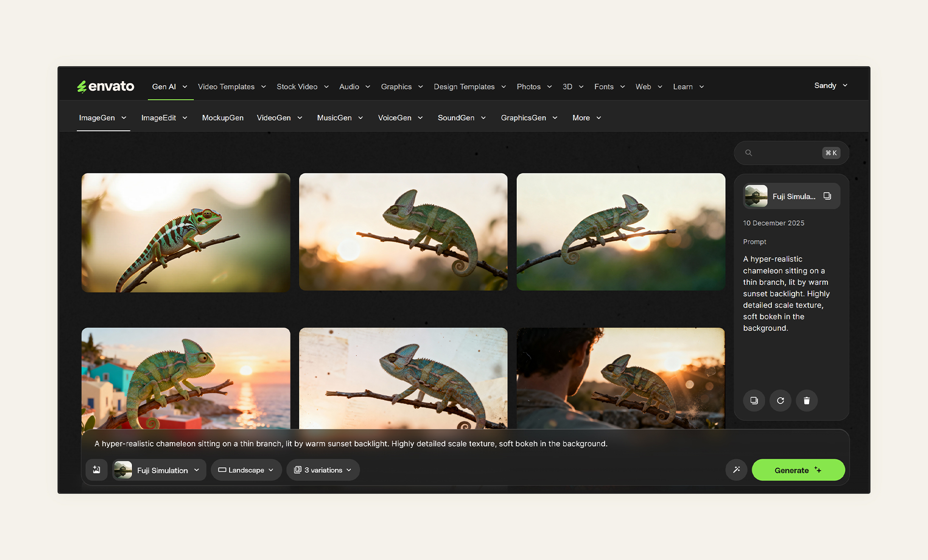
Task: Delete generation with trash icon
Action: [807, 401]
